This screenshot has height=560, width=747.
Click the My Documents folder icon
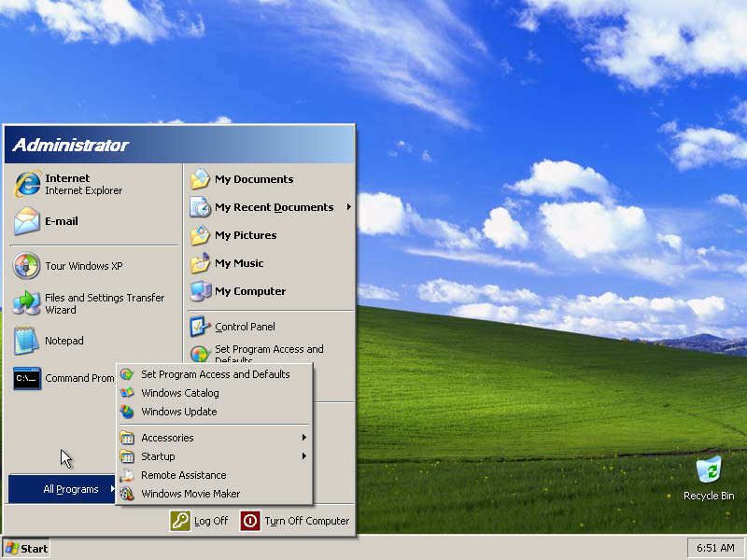point(200,179)
